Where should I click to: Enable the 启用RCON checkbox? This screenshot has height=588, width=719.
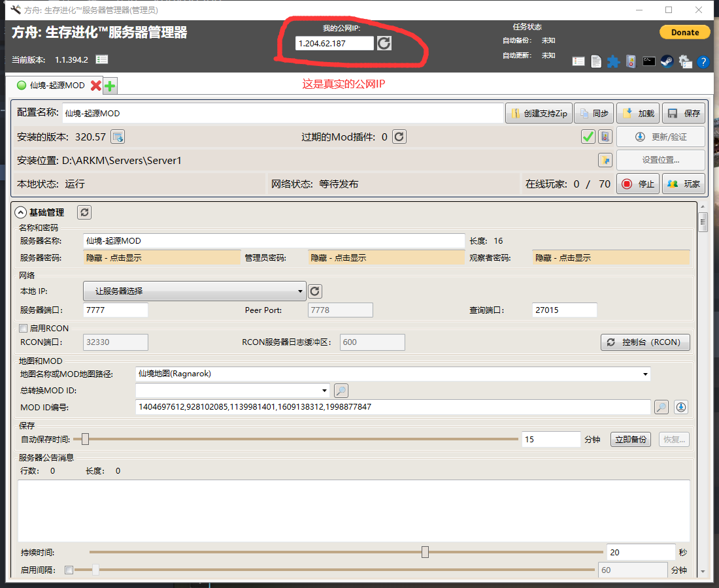pyautogui.click(x=24, y=328)
